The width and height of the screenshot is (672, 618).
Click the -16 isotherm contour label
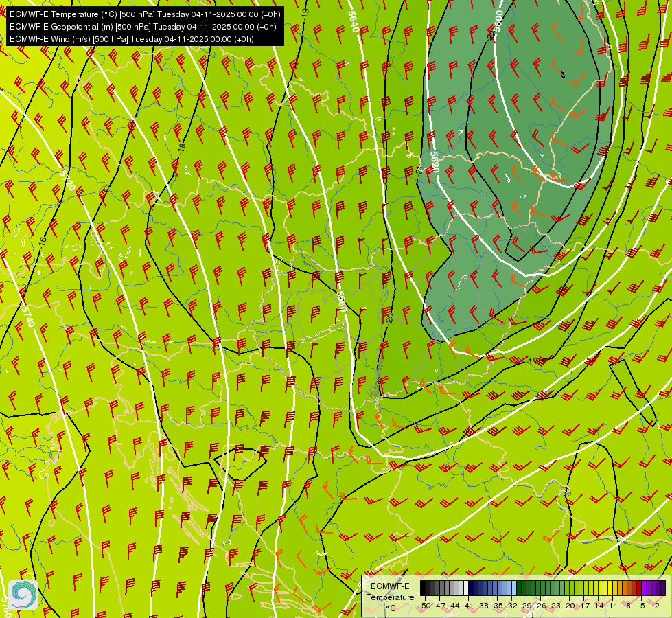[x=42, y=242]
